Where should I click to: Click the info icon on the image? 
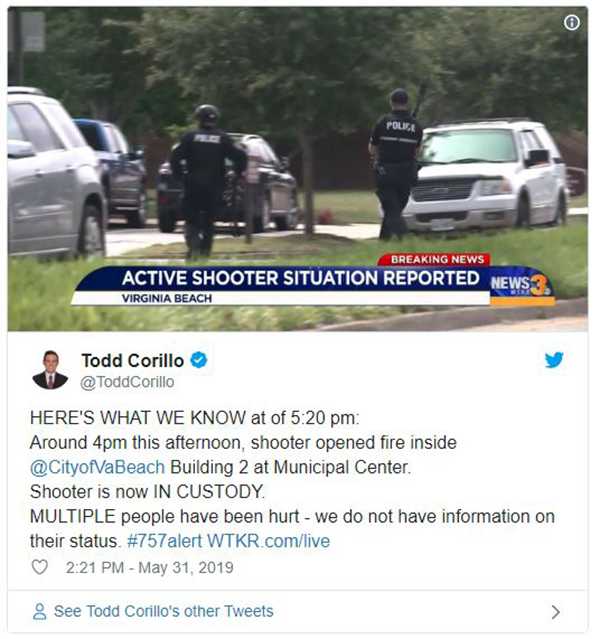point(571,22)
